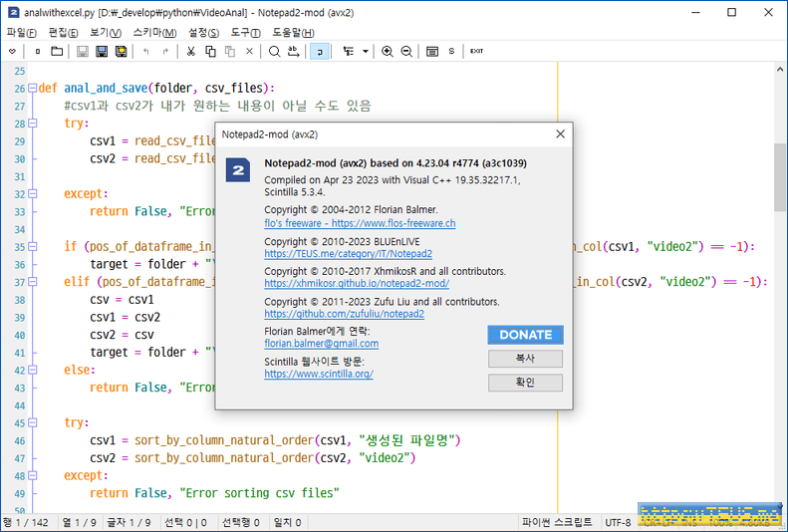Collapse the try fold at line 45
Viewport: 788px width, 532px height.
pyautogui.click(x=33, y=422)
